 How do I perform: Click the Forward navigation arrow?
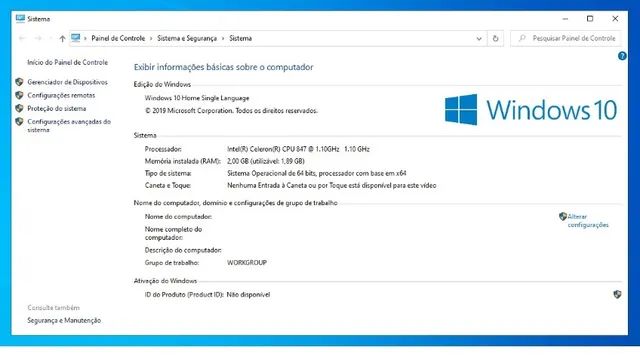click(38, 38)
